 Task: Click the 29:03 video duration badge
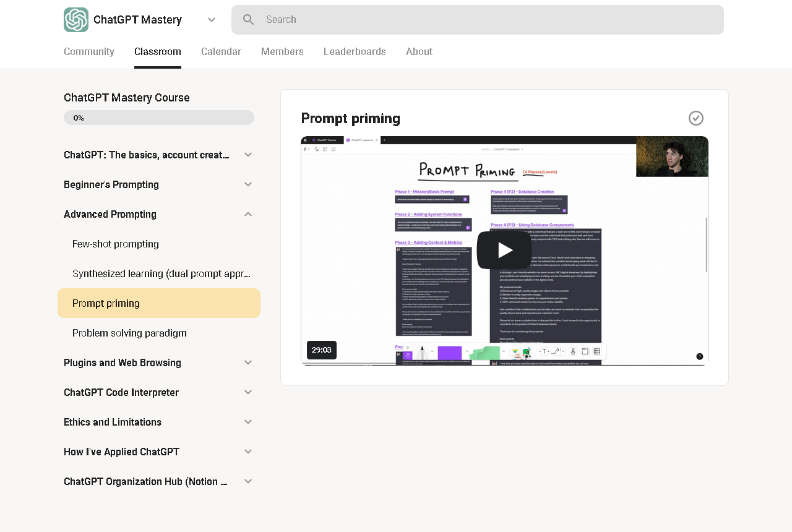(x=322, y=350)
